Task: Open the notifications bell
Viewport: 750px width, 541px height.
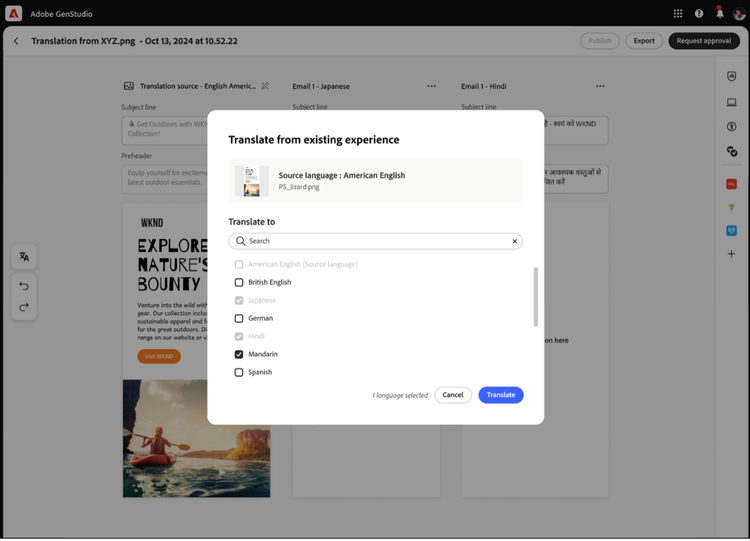Action: pyautogui.click(x=719, y=13)
